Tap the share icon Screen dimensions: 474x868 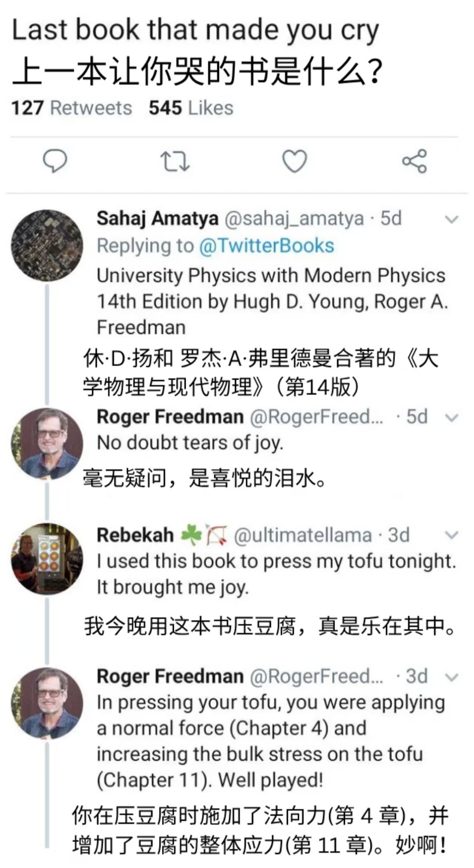click(414, 161)
